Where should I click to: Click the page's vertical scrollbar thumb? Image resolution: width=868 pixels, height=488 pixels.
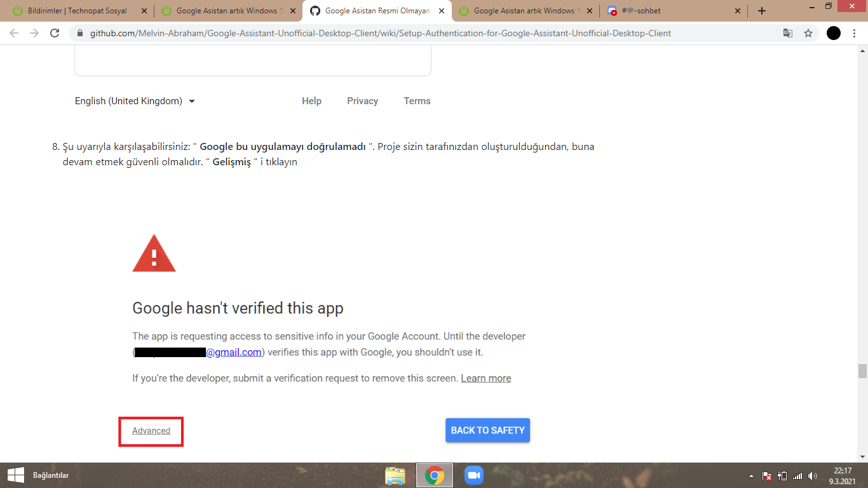click(862, 371)
